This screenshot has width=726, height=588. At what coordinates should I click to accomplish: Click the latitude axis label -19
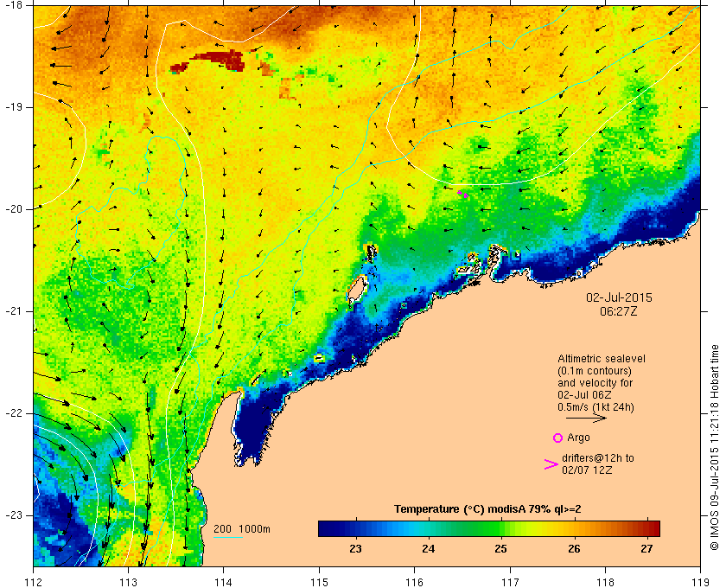13,107
